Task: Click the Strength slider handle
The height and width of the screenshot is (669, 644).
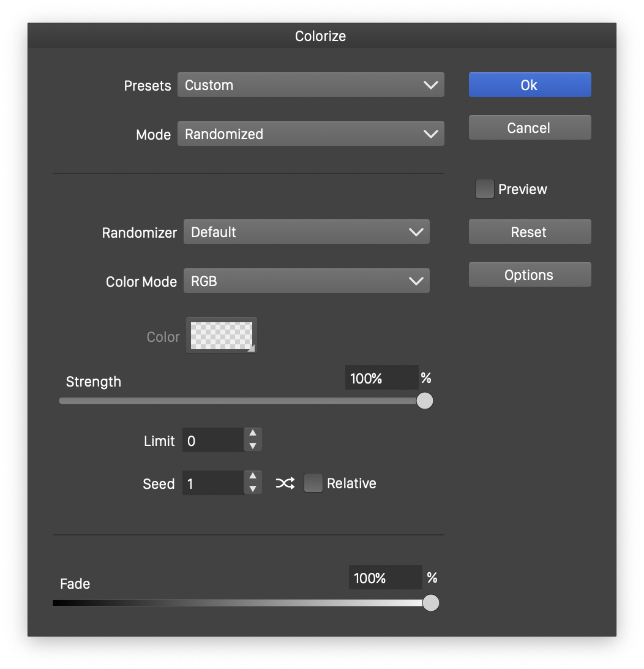Action: 425,401
